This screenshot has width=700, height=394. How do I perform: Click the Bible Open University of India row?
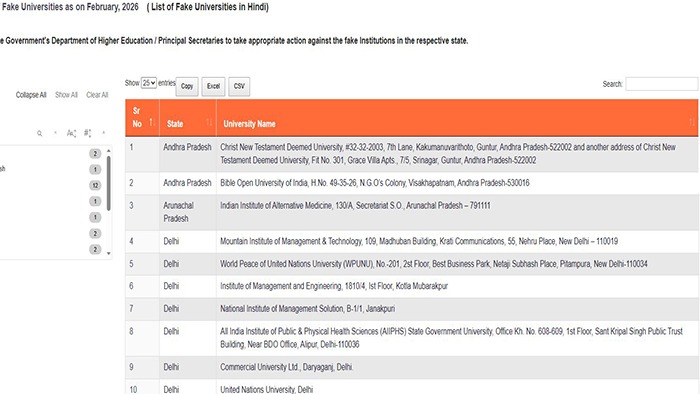tap(412, 183)
